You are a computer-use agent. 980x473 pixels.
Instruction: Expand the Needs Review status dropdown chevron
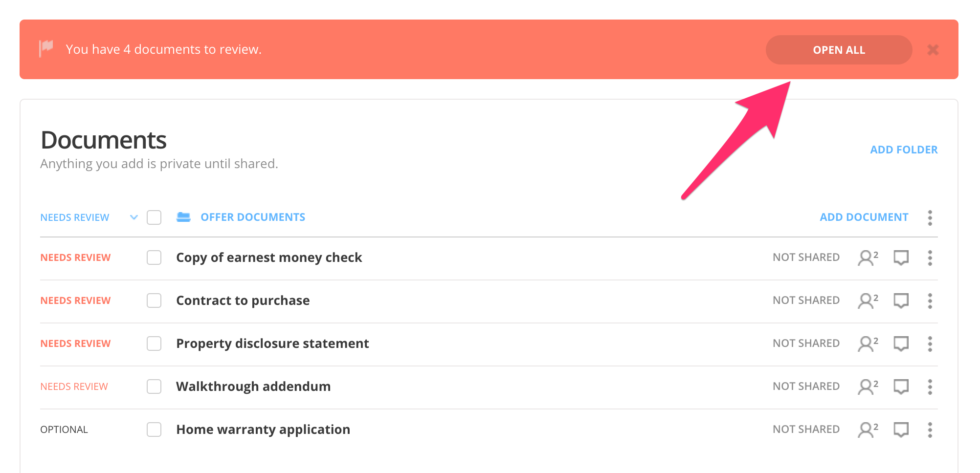click(x=134, y=217)
